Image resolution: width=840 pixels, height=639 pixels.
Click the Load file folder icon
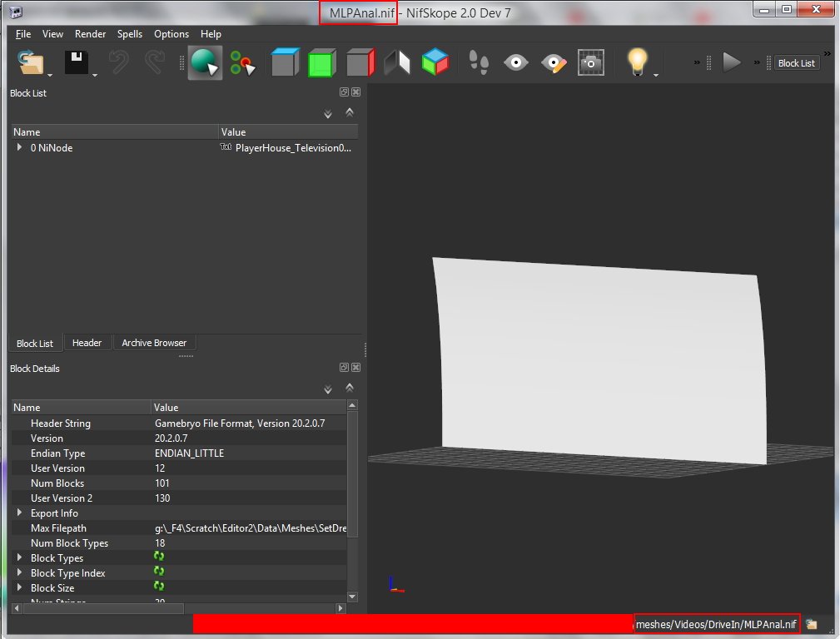tap(32, 63)
